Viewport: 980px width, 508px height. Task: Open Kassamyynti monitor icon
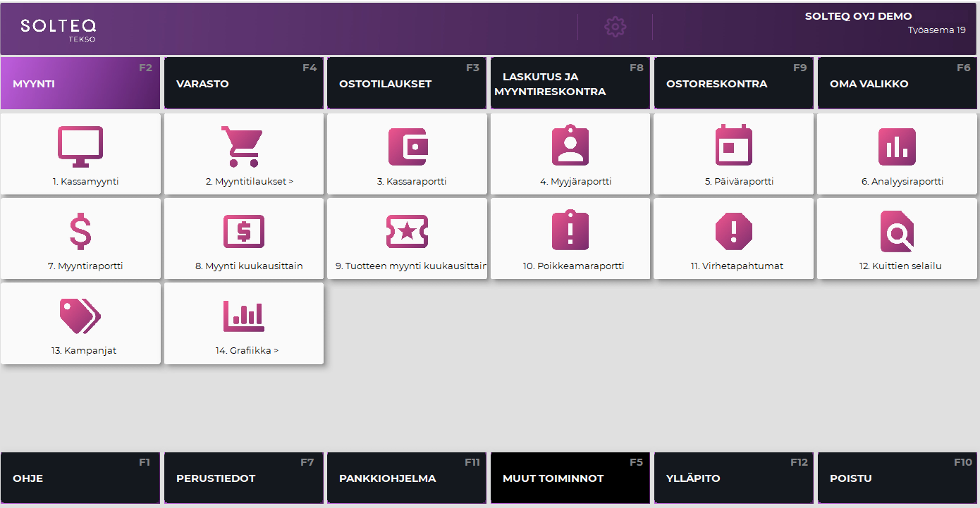coord(80,147)
